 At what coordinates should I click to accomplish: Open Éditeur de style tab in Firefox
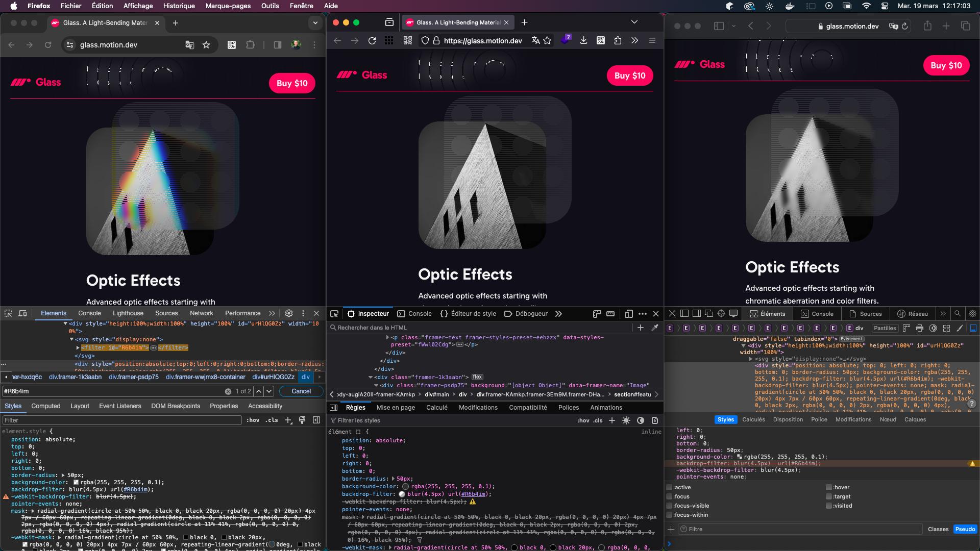468,314
